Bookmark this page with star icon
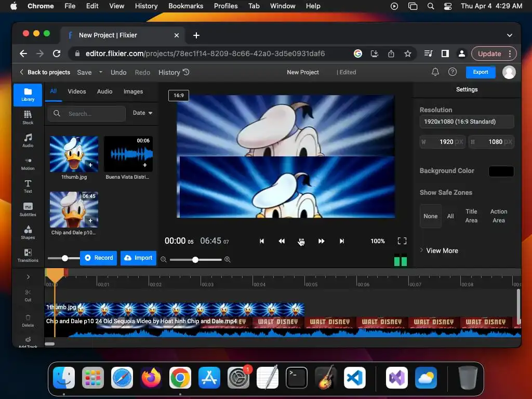Viewport: 532px width, 399px height. [x=408, y=54]
